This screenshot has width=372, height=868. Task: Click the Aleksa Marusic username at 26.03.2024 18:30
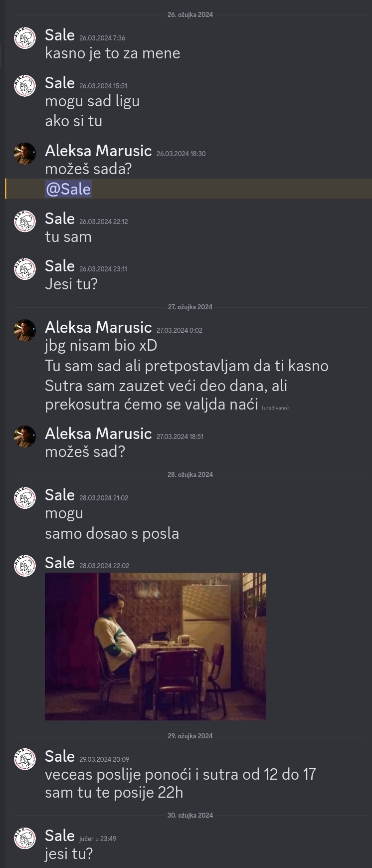[x=98, y=151]
